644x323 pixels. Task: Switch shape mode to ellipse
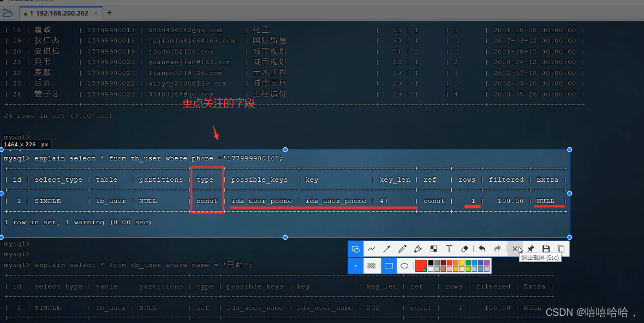tap(405, 266)
